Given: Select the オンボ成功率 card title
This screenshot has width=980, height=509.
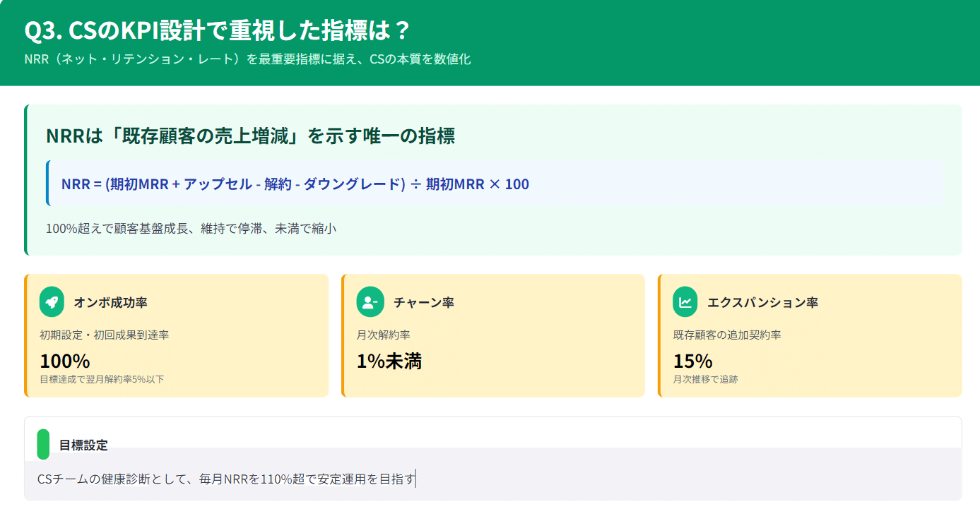Looking at the screenshot, I should [x=110, y=303].
